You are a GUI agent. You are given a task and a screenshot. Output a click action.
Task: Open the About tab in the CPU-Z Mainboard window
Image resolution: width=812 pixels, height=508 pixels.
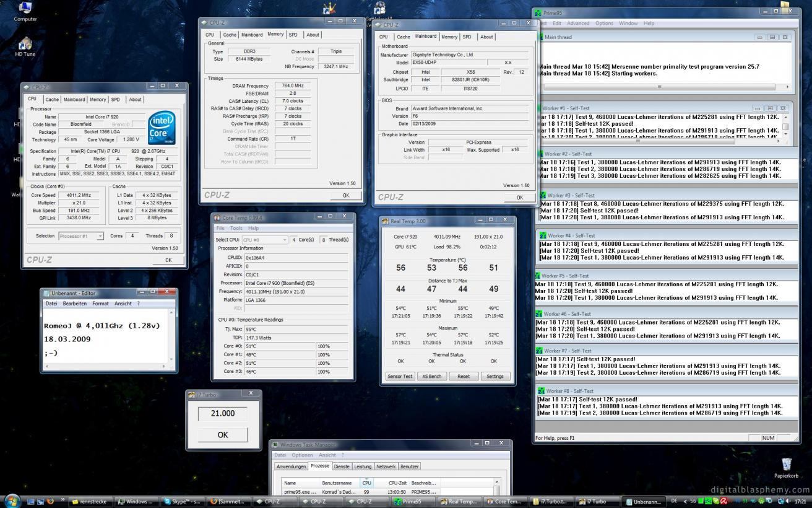point(486,37)
